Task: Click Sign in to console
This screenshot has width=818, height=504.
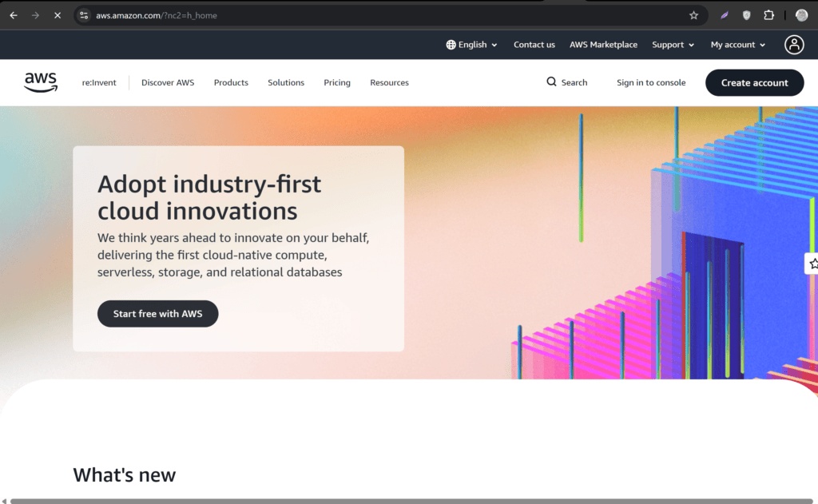Action: tap(651, 82)
